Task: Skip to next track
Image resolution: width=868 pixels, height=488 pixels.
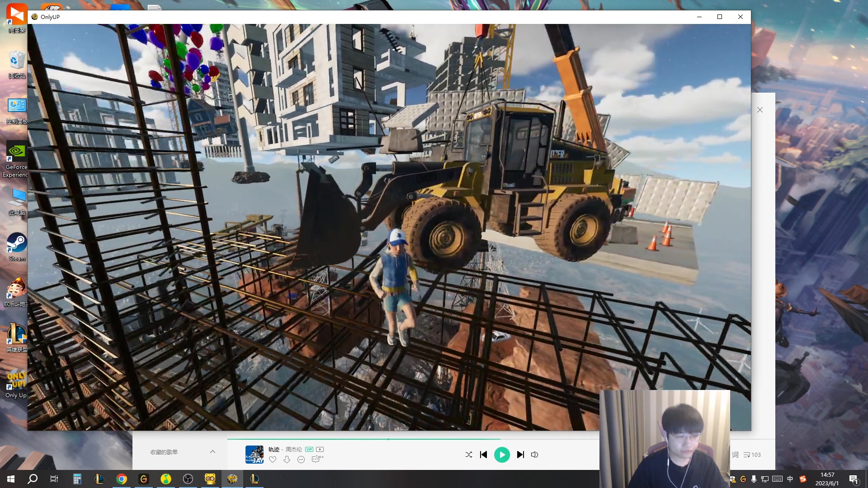Action: pos(520,455)
